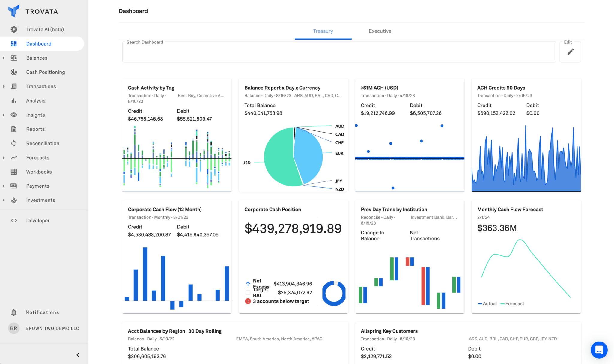The image size is (614, 364).
Task: Click the Reports document icon
Action: [14, 129]
